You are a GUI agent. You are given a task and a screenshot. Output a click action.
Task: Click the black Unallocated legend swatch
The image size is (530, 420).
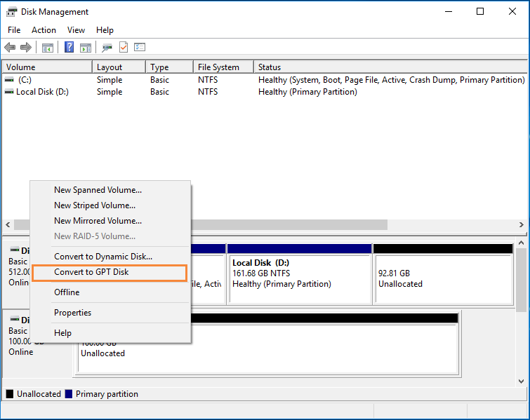[x=10, y=393]
